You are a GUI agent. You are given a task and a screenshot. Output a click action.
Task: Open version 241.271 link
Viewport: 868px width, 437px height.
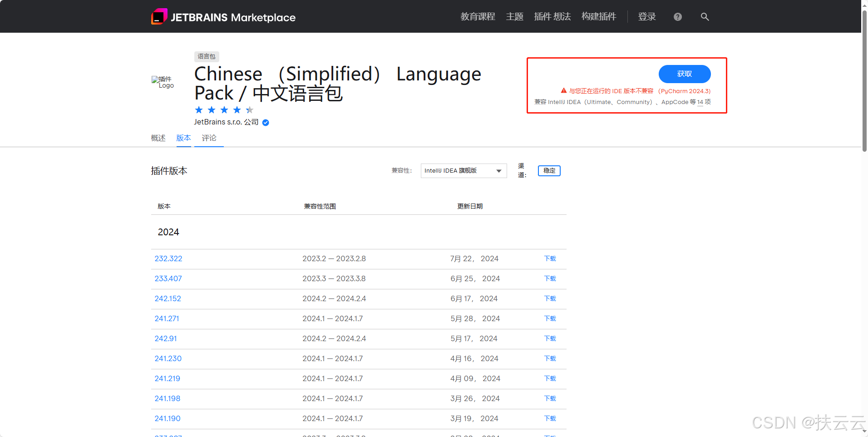tap(167, 319)
